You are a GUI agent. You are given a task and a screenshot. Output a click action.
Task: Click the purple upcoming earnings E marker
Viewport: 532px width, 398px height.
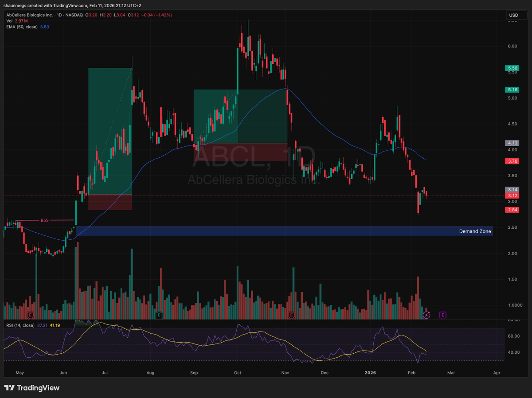pos(442,315)
